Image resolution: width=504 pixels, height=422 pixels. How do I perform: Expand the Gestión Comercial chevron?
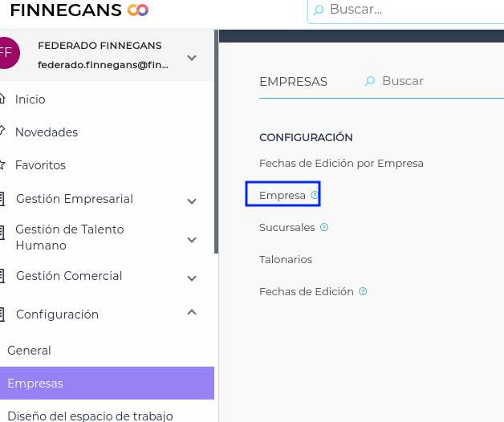point(192,278)
